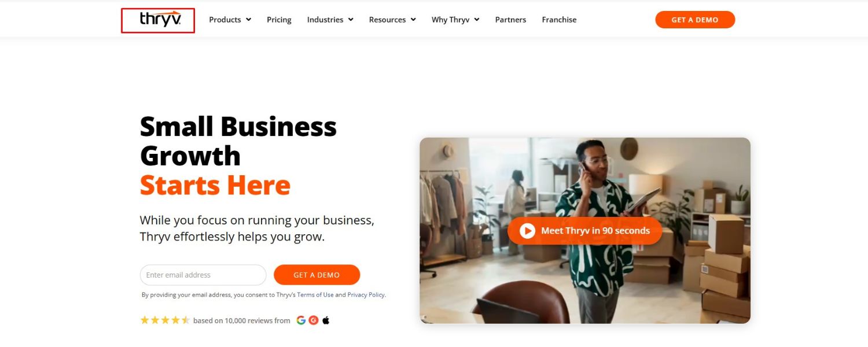Screen dimensions: 868x347
Task: Open the Resources dropdown chevron
Action: coord(413,20)
